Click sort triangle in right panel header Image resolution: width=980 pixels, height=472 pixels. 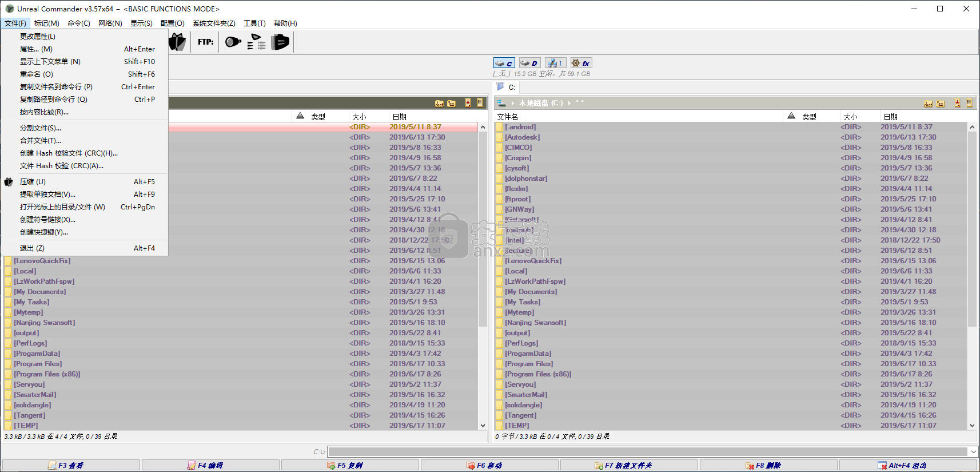pyautogui.click(x=791, y=116)
